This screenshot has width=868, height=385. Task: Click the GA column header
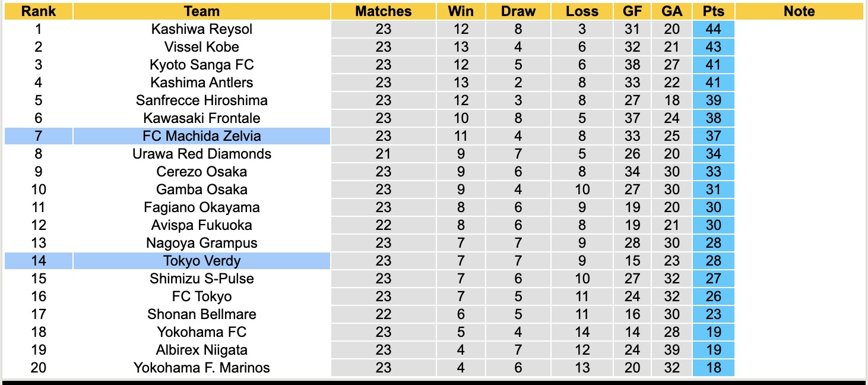tap(671, 11)
